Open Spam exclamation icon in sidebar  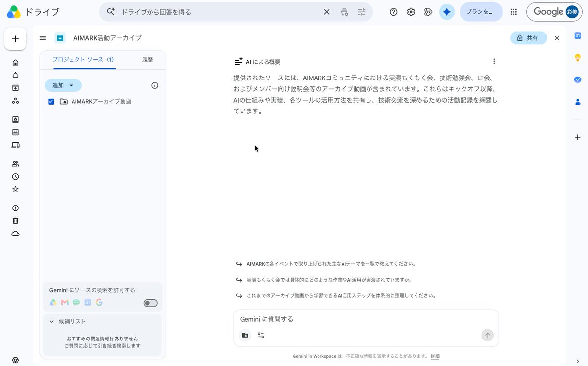[x=15, y=208]
